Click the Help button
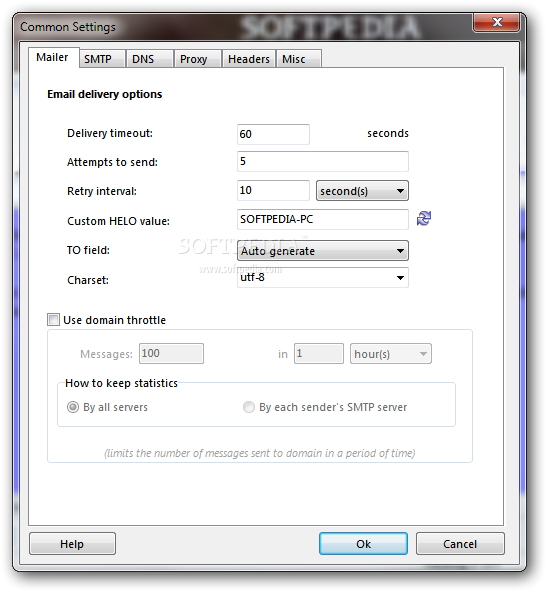Viewport: 547px width, 592px height. [x=72, y=544]
